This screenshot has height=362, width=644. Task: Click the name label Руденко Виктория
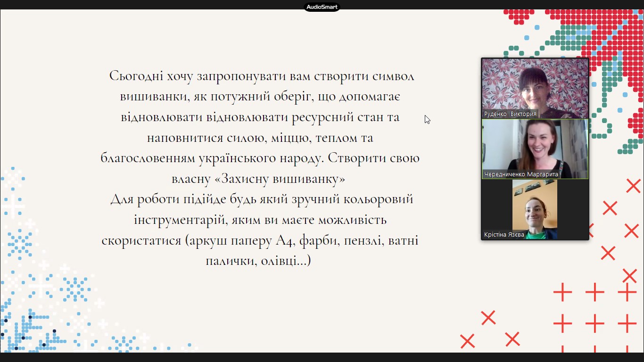(510, 114)
